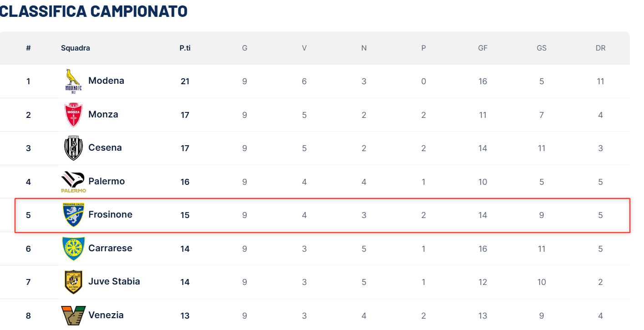Click the Palermo eagle logo
This screenshot has height=330, width=644.
[x=73, y=182]
